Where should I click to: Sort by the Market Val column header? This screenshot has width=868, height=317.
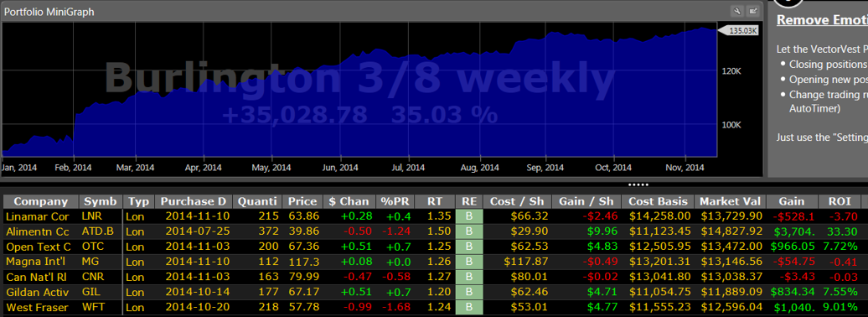point(731,202)
